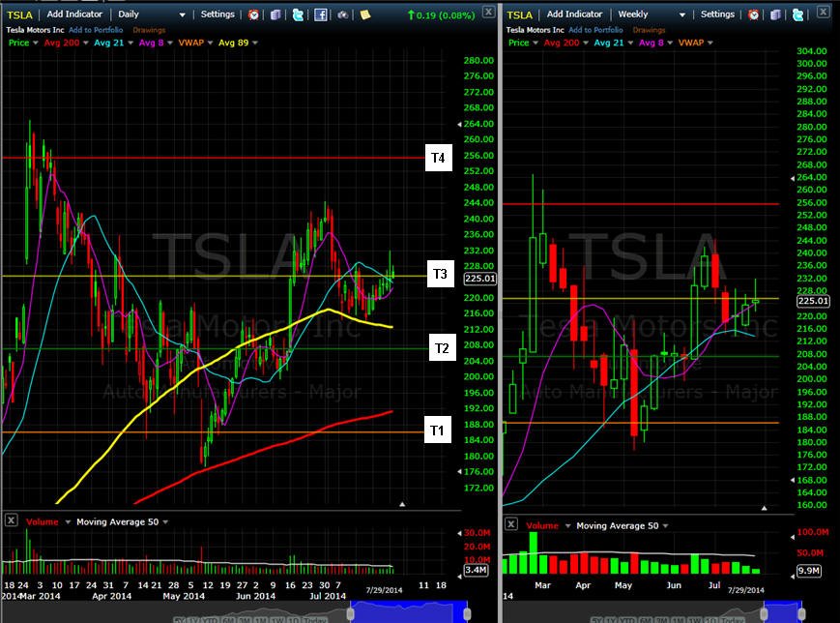Expand Moving Average 50 options in Daily volume panel

point(165,522)
